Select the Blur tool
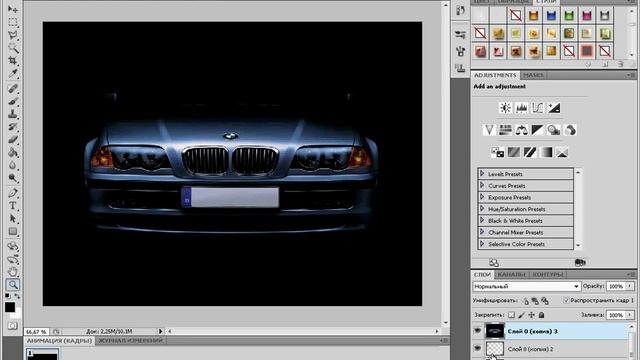The height and width of the screenshot is (360, 640). [x=13, y=165]
